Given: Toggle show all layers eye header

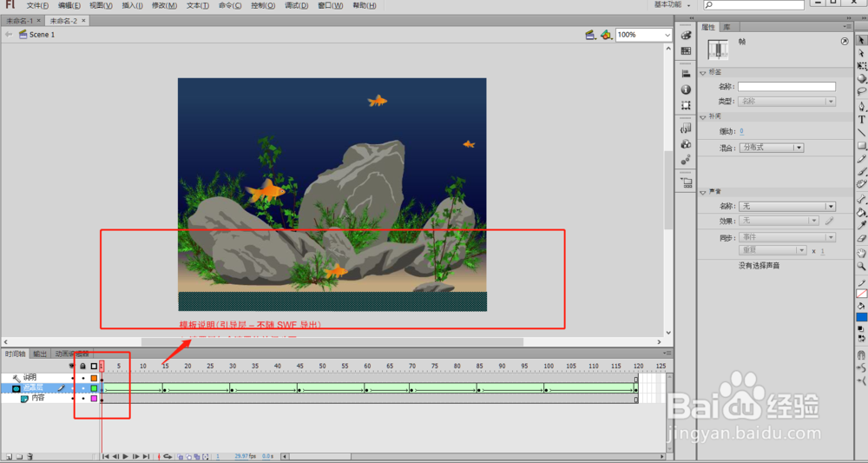Looking at the screenshot, I should (72, 366).
